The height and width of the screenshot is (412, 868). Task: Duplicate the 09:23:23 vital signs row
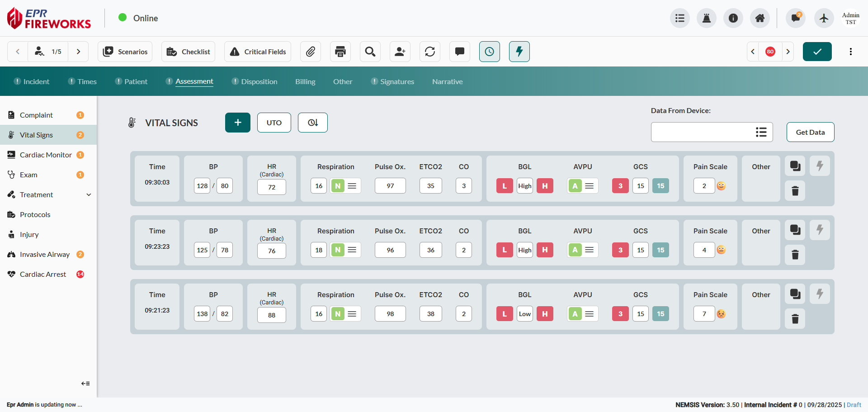795,230
